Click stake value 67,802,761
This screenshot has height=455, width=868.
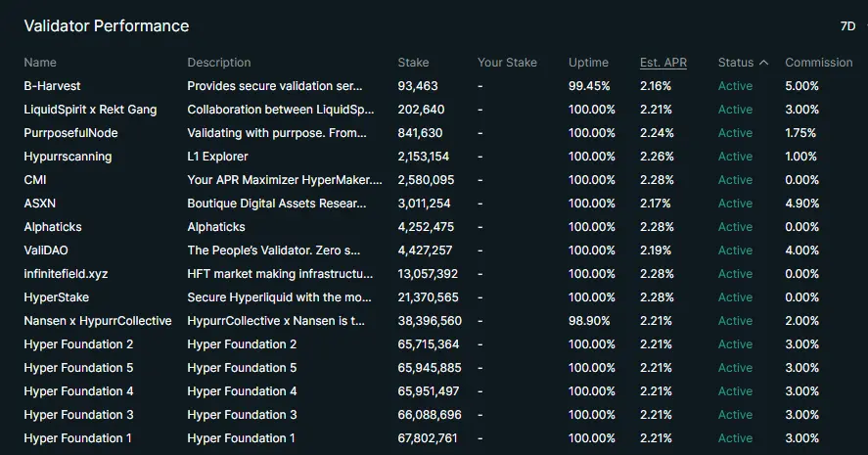click(x=428, y=438)
